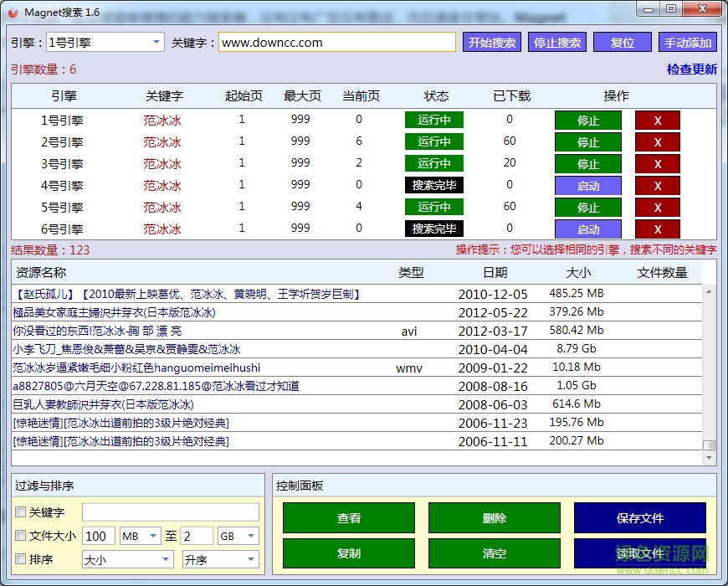This screenshot has height=586, width=728.
Task: Open the MB size unit dropdown
Action: 151,536
